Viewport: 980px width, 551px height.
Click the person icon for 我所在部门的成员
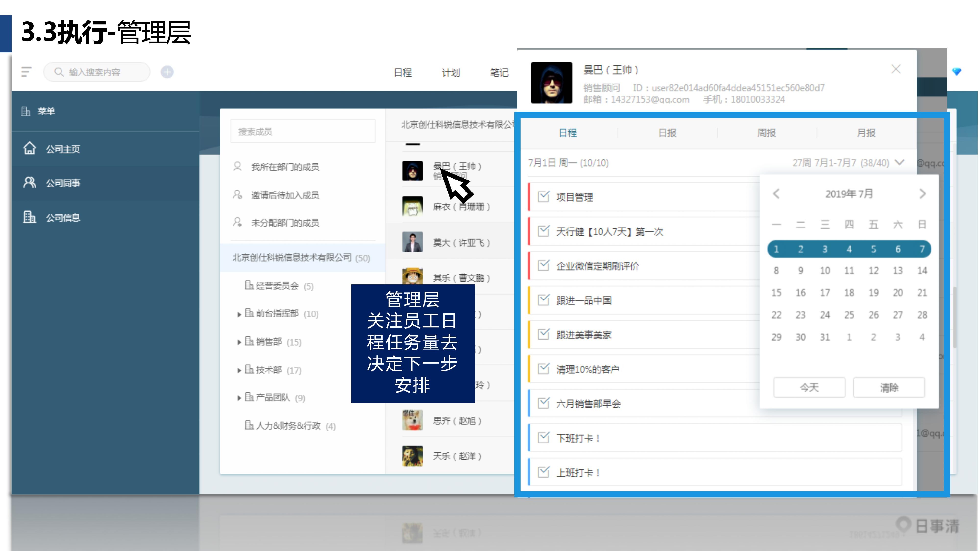pos(237,167)
